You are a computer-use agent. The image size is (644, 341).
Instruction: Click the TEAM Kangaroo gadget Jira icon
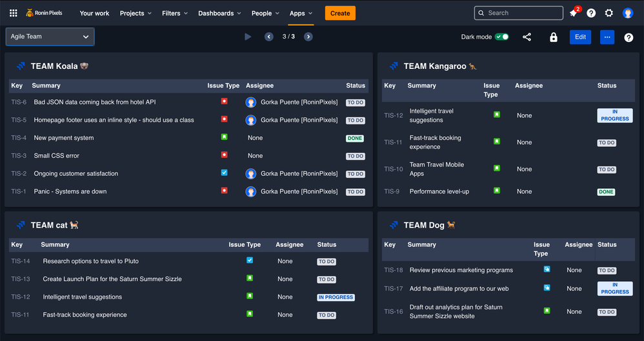pos(394,66)
